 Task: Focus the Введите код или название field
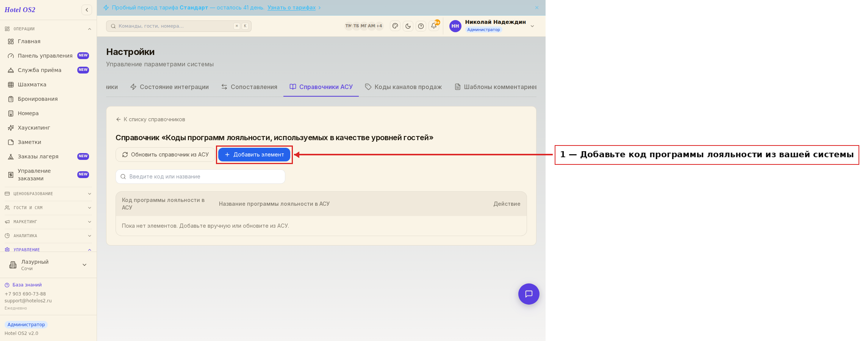pyautogui.click(x=200, y=177)
